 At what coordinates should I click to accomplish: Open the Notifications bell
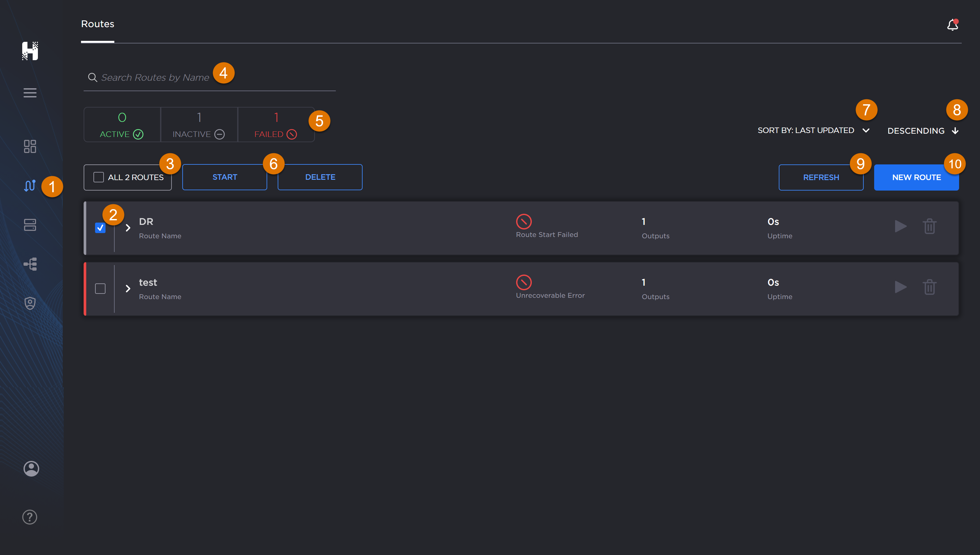(x=952, y=25)
